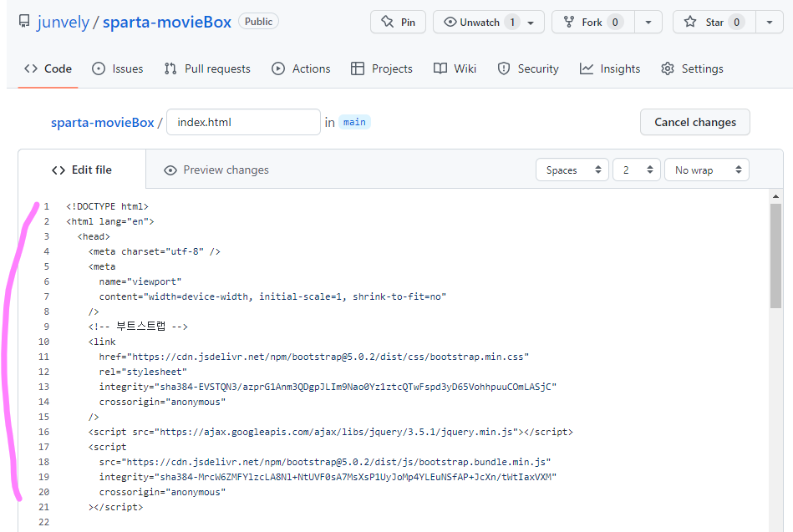Click the name="viewport" code line

coord(140,281)
